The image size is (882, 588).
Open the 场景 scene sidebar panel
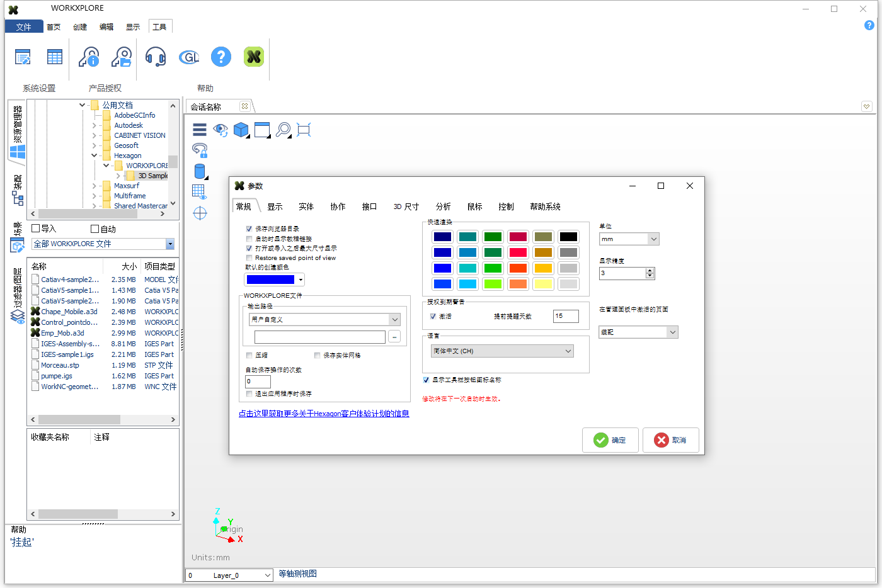[x=17, y=237]
